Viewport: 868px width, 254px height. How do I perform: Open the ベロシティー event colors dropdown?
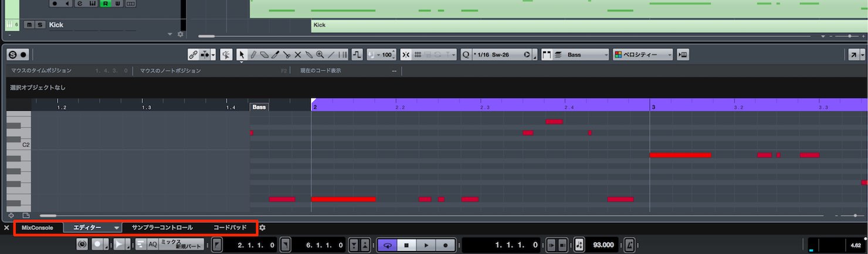click(x=643, y=55)
